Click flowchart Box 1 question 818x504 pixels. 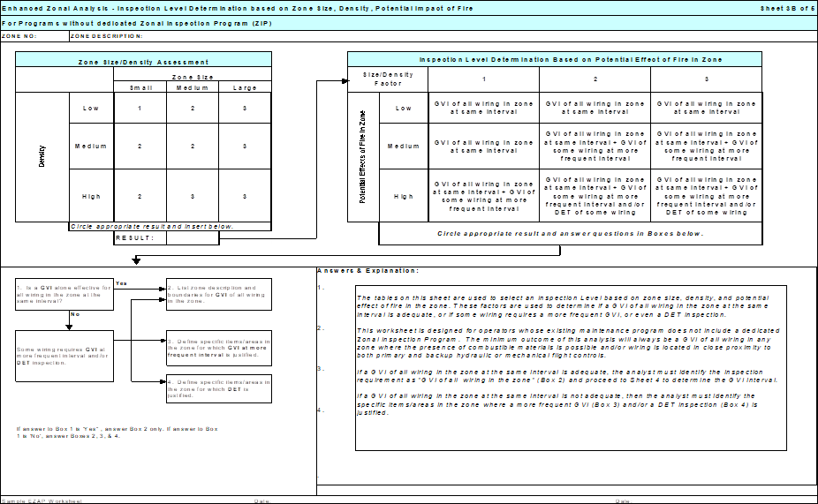[x=64, y=293]
